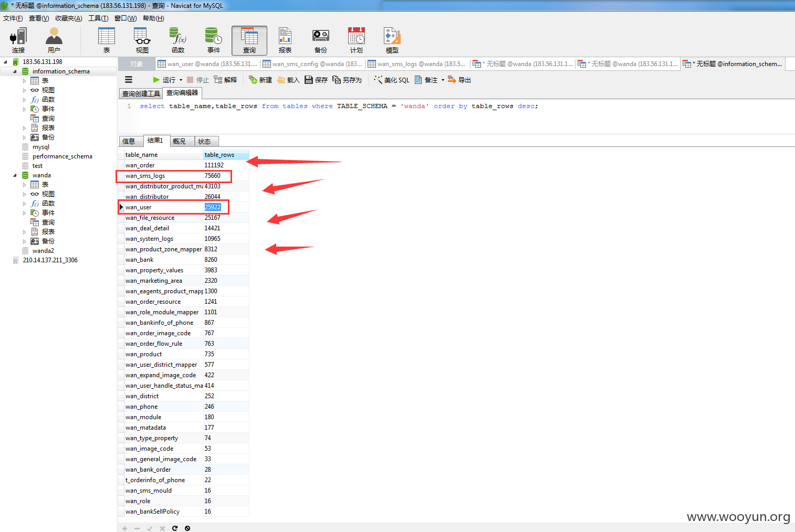This screenshot has width=795, height=532.
Task: Sort by the table_rows column header
Action: coord(226,155)
